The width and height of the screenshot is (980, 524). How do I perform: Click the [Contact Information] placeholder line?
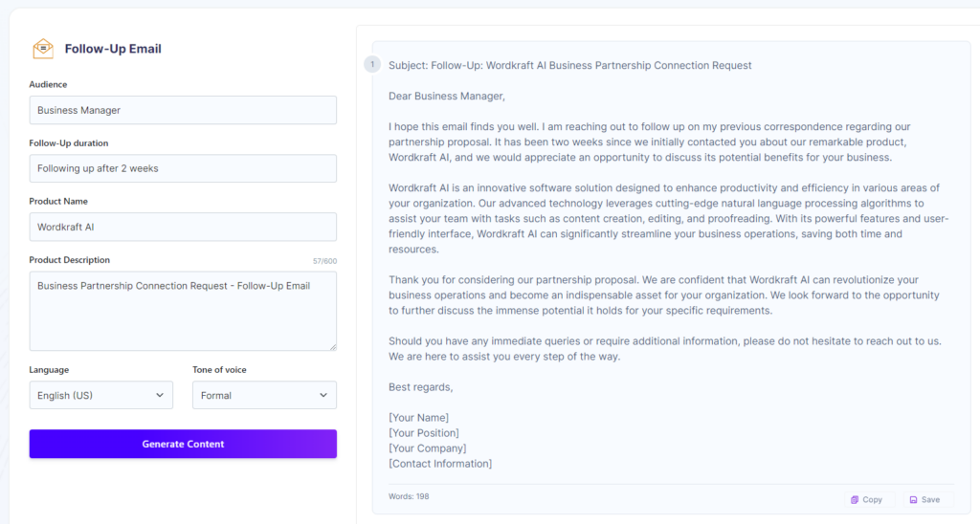[x=440, y=464]
